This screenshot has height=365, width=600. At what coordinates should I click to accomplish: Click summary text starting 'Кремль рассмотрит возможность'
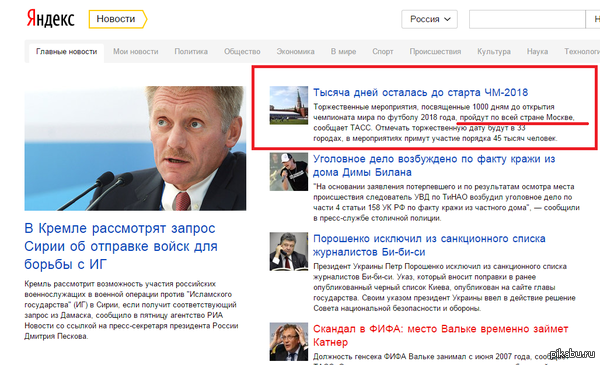(x=131, y=310)
